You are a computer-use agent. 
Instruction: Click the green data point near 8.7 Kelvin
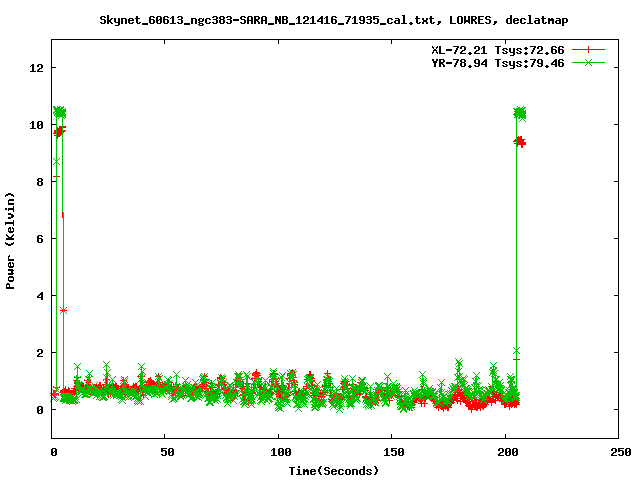[56, 162]
